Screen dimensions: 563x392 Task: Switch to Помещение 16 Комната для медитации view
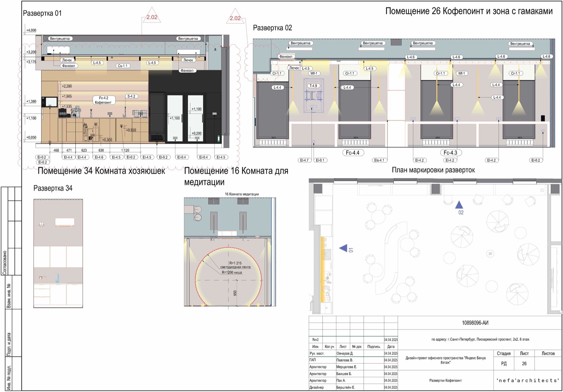click(236, 175)
